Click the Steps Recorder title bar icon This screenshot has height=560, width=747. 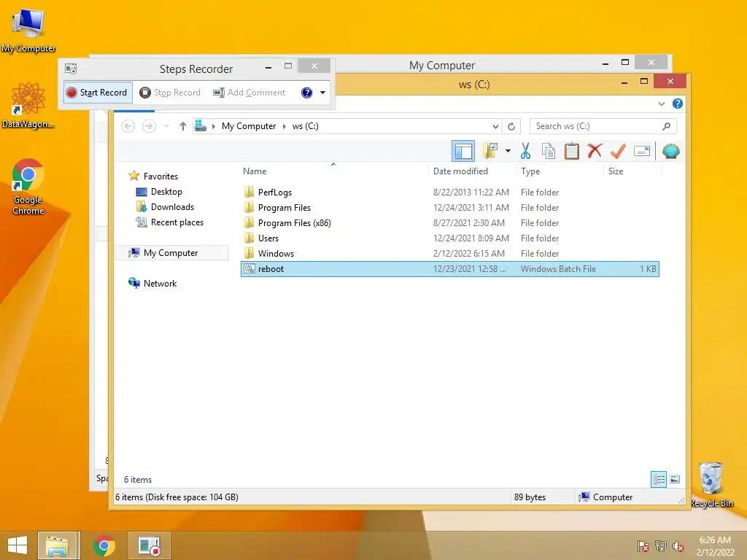tap(71, 69)
